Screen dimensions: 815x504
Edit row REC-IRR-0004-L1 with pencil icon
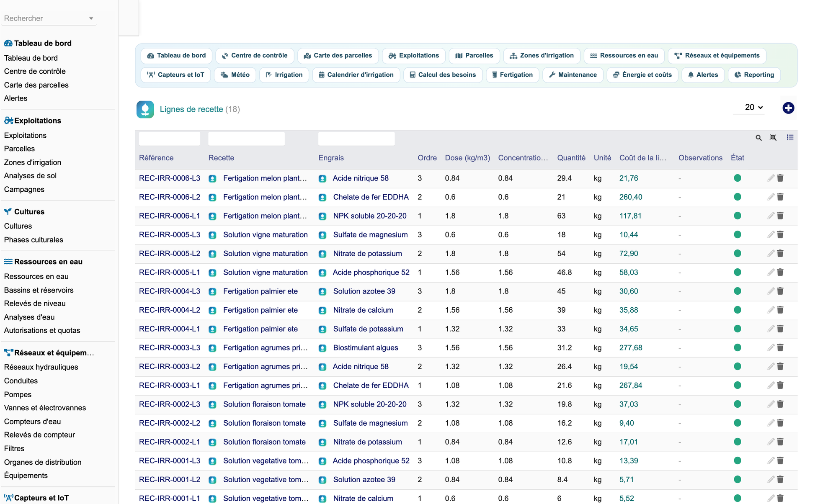click(x=771, y=329)
